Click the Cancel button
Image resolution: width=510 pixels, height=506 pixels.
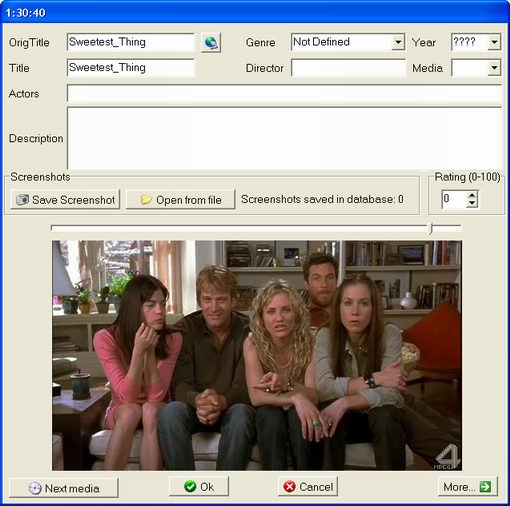[308, 487]
